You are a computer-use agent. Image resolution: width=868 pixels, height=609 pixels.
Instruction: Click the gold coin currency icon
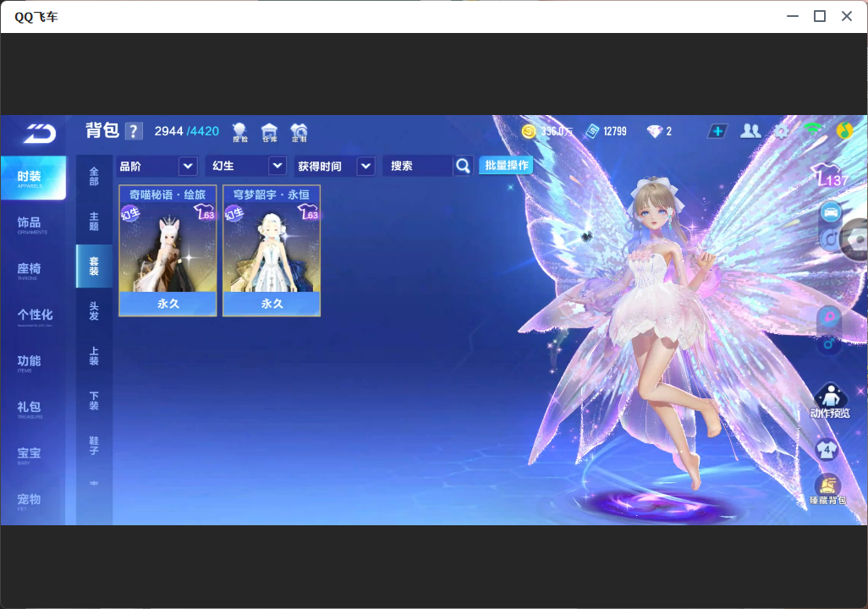pos(529,131)
